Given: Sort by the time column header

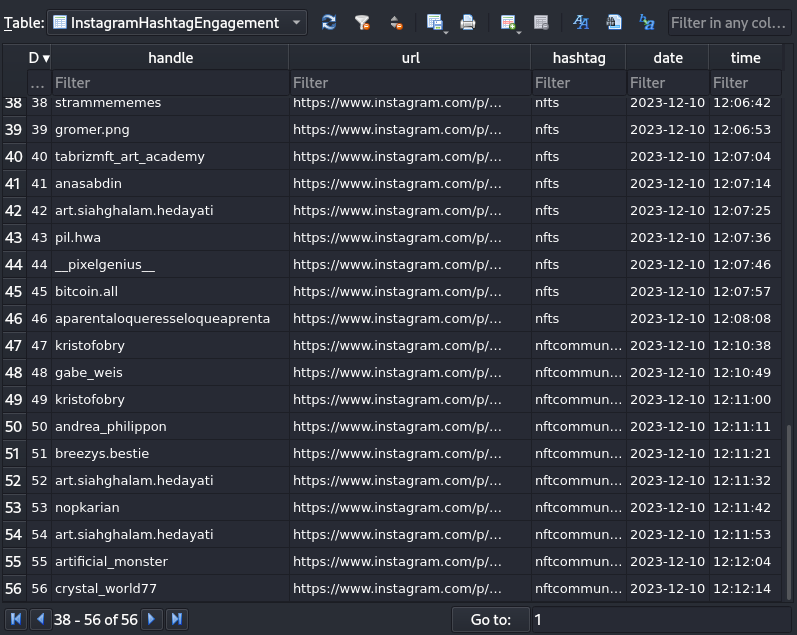Looking at the screenshot, I should click(x=745, y=57).
